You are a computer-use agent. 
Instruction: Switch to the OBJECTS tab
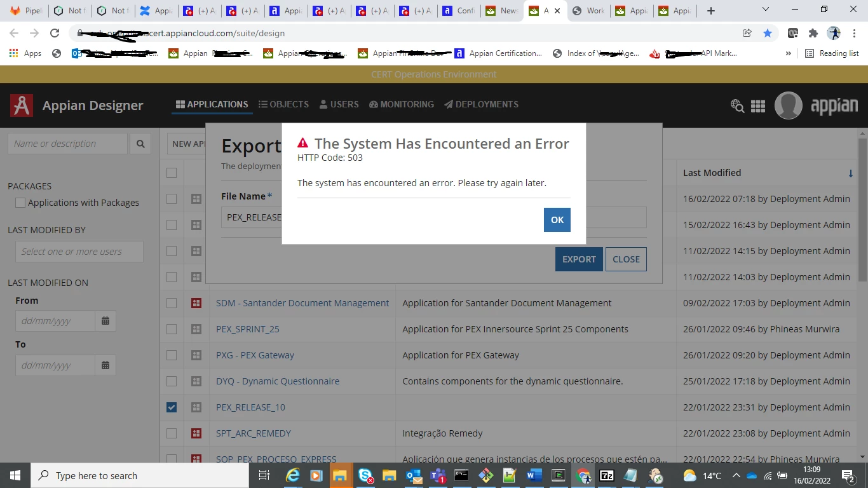[x=283, y=104]
